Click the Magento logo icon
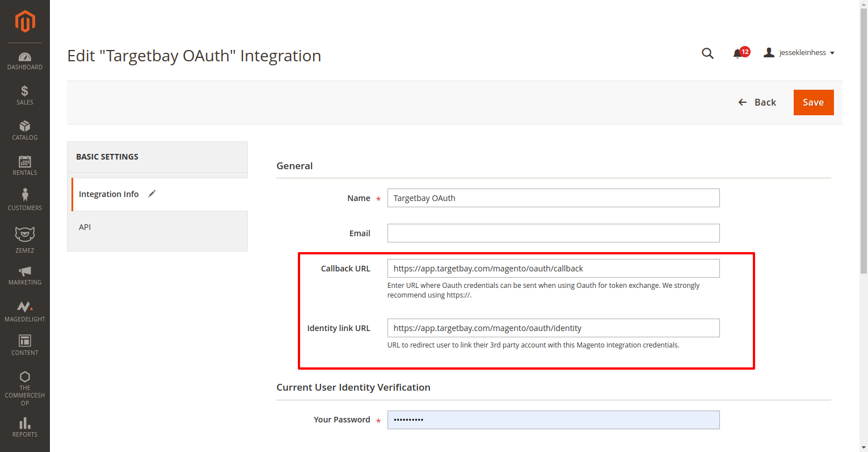 click(25, 22)
